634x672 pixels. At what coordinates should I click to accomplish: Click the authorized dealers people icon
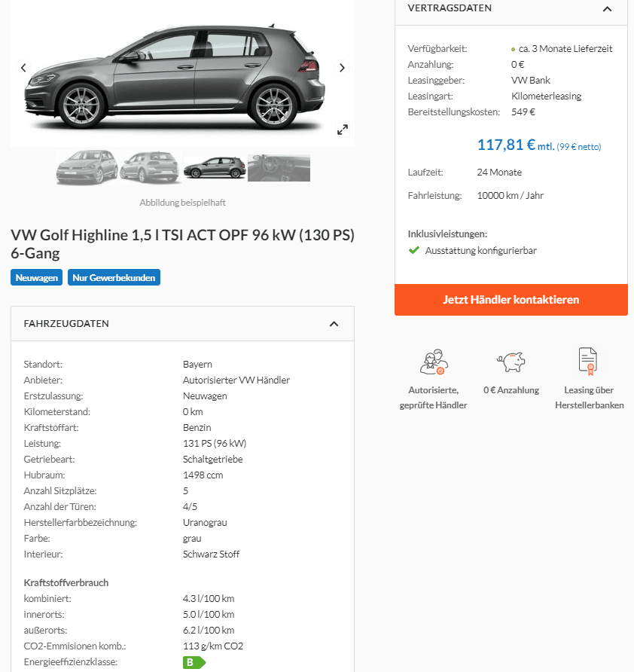tap(434, 362)
